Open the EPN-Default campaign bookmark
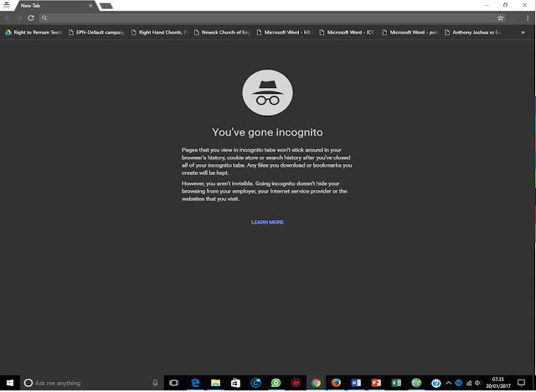Image resolution: width=536 pixels, height=392 pixels. tap(96, 33)
